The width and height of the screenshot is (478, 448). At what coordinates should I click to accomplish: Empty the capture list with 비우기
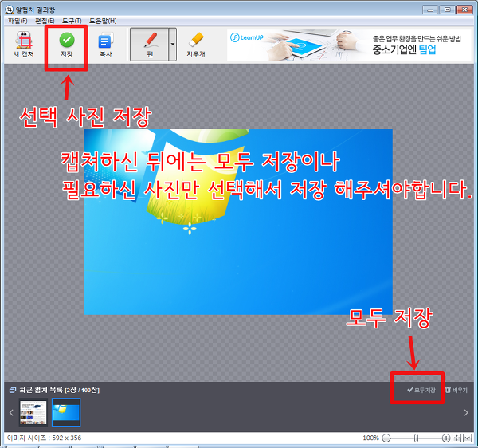(x=456, y=390)
